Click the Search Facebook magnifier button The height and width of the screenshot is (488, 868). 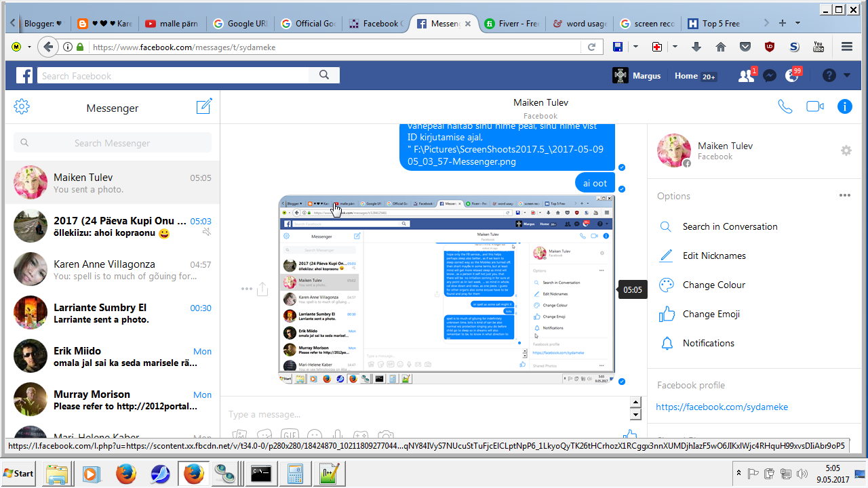click(x=324, y=75)
